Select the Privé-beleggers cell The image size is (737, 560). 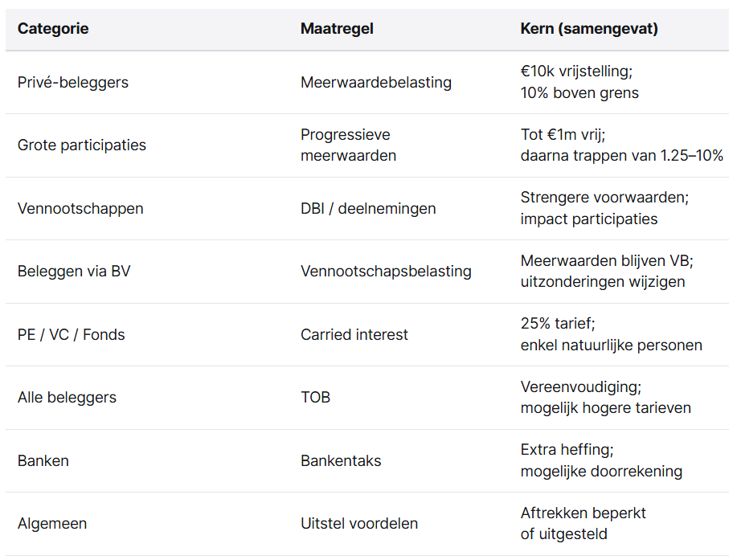coord(73,82)
